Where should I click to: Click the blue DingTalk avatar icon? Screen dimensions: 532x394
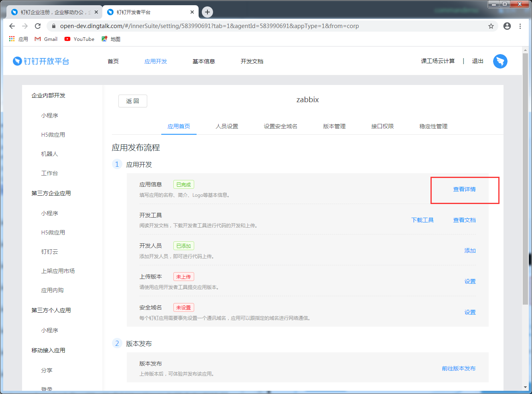(x=500, y=61)
